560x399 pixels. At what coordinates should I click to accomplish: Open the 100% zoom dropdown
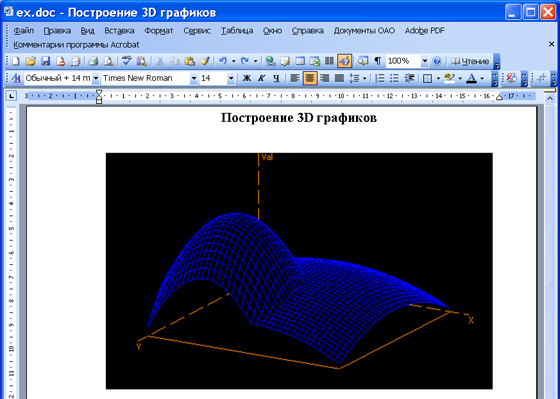[425, 61]
